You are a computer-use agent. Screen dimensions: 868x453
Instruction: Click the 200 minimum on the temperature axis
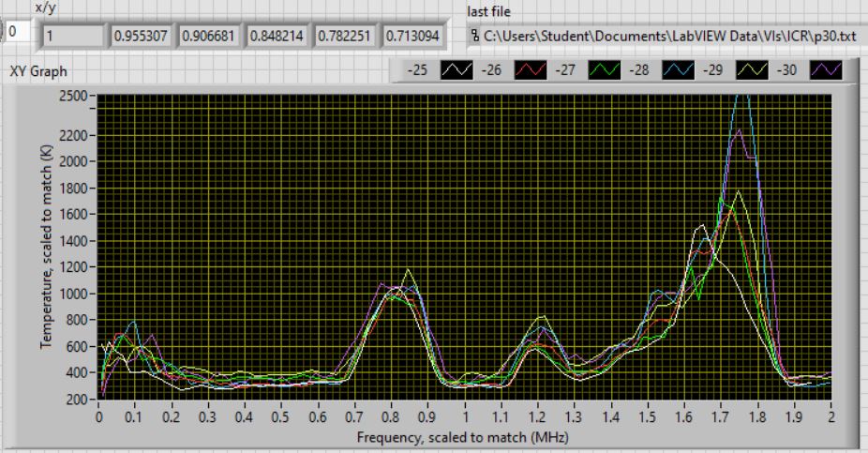coord(77,399)
